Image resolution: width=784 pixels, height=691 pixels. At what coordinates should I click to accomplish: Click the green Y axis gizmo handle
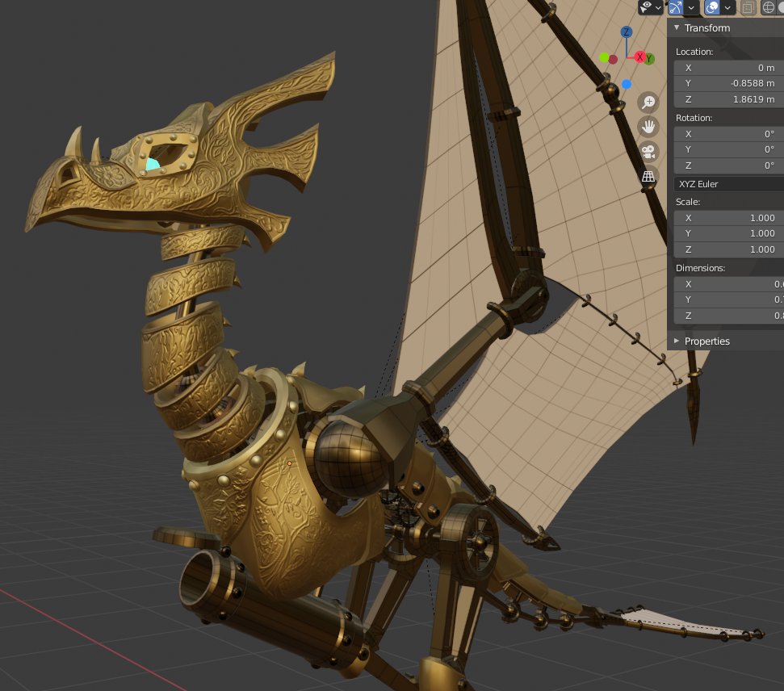(x=649, y=58)
